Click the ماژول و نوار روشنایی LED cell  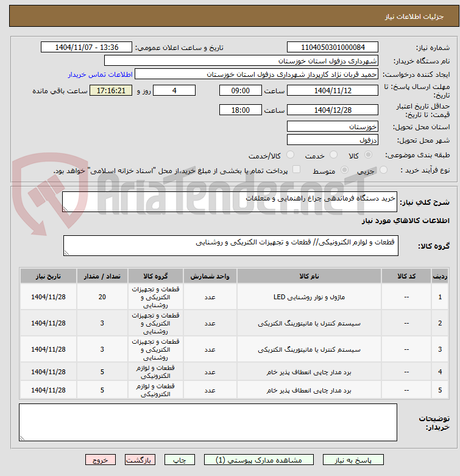[x=309, y=297]
